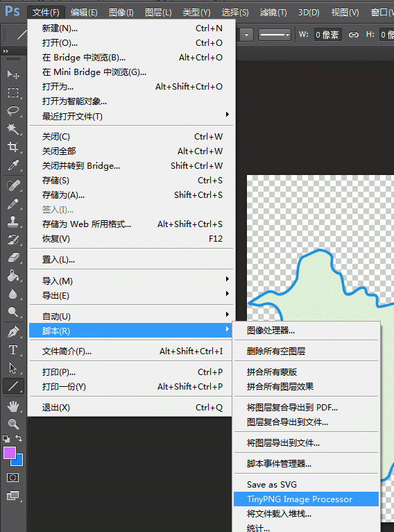Open the 图层(L) menu
This screenshot has width=394, height=532.
pyautogui.click(x=158, y=13)
